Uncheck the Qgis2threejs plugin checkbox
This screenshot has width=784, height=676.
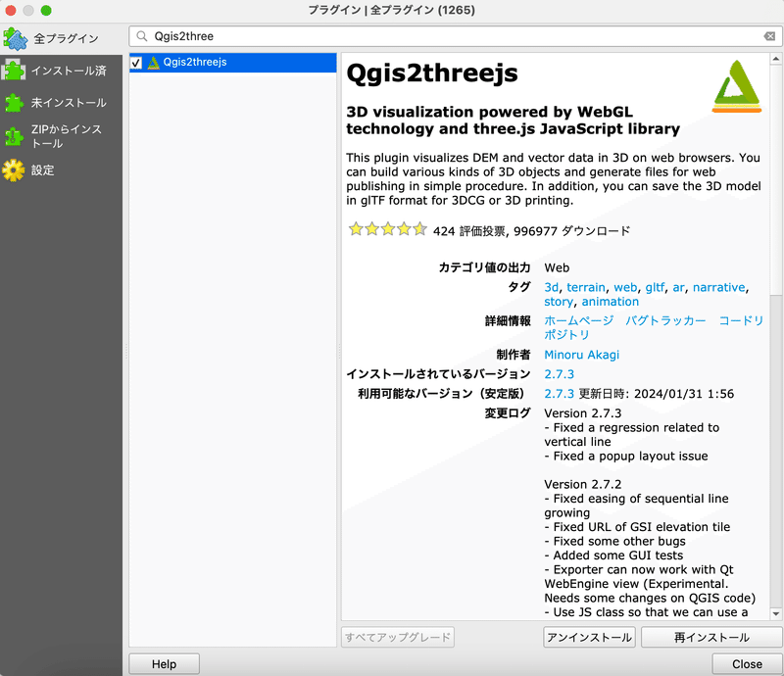137,62
